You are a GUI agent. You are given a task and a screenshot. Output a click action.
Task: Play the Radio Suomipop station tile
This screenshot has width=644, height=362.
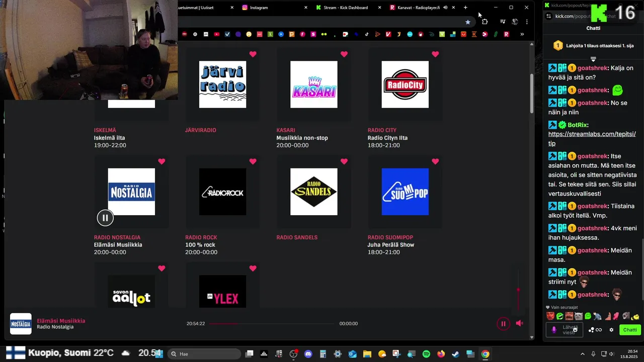pos(405,192)
